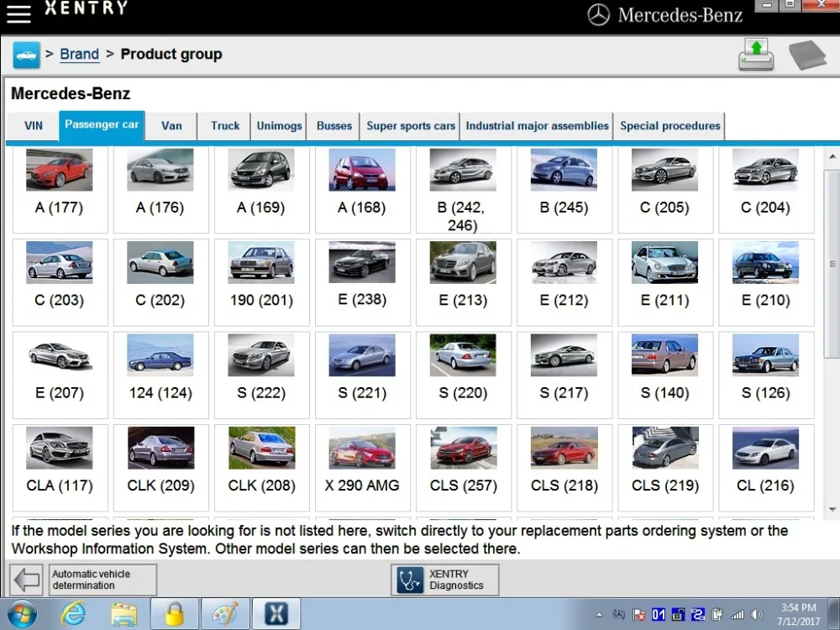Open the Super sports cars tab

coord(411,126)
